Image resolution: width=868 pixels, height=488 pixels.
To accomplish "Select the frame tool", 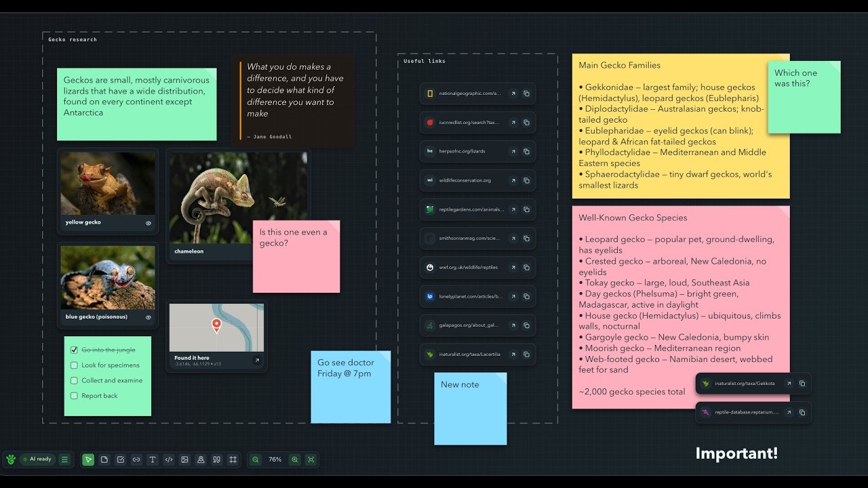I will (233, 460).
